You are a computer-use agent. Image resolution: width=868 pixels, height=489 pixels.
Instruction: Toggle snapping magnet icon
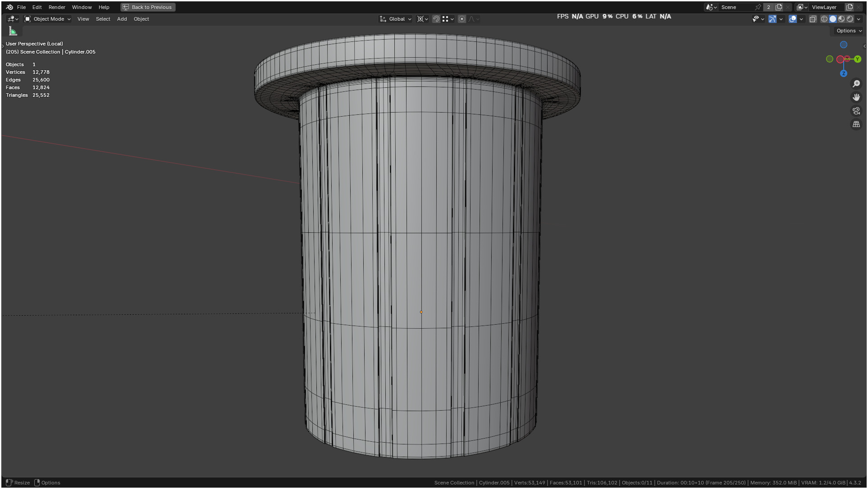click(436, 19)
